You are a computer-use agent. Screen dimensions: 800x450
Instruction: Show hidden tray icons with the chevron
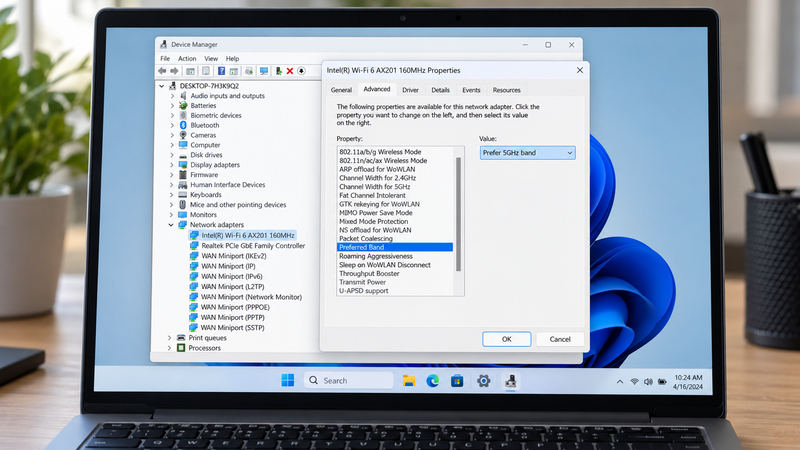coord(620,382)
